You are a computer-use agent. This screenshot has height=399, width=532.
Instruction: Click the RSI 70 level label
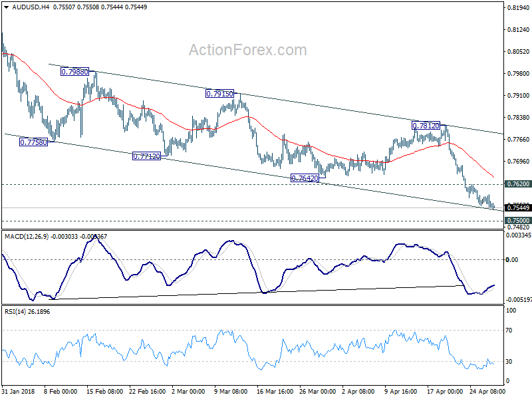509,330
